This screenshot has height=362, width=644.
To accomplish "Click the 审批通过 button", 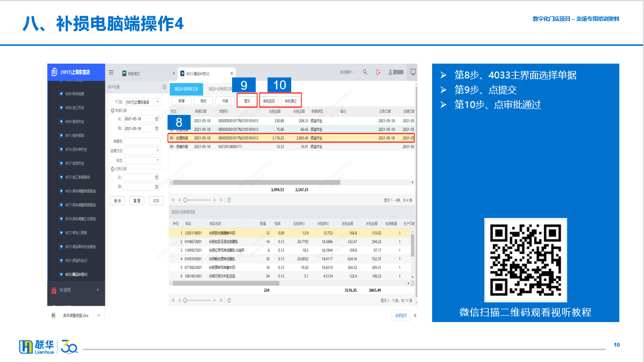I will click(291, 101).
